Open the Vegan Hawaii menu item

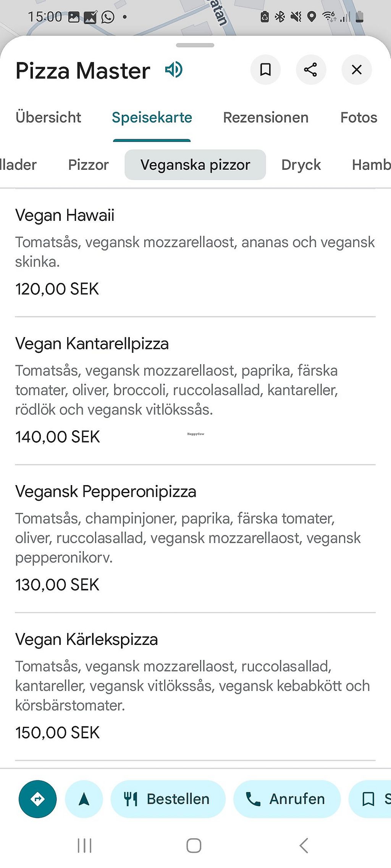(65, 215)
